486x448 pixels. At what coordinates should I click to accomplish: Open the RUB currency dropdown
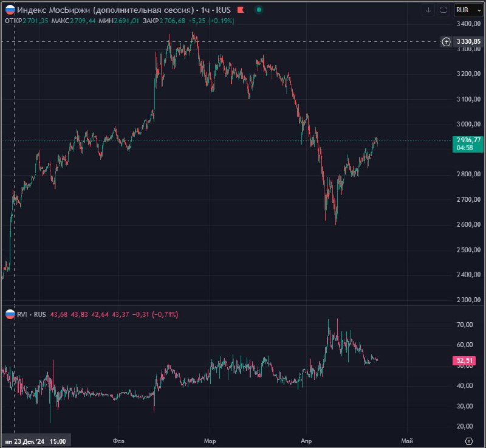(x=468, y=10)
